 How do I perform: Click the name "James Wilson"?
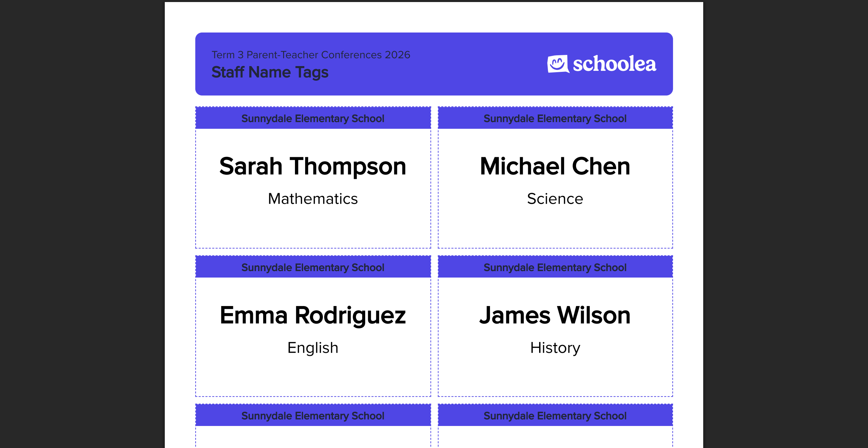[x=555, y=315]
